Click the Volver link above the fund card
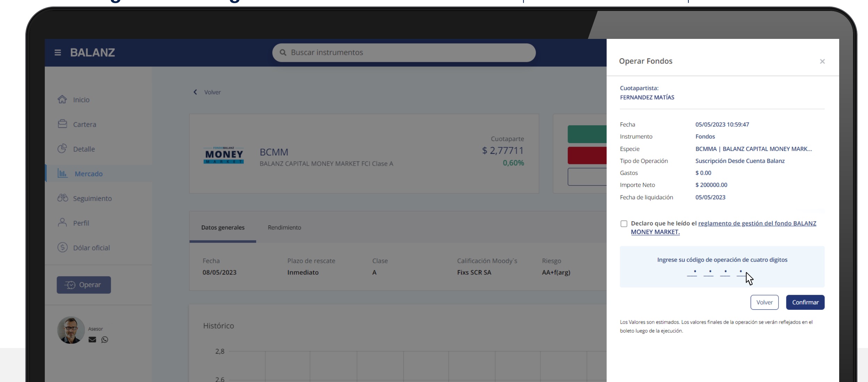 pos(212,92)
